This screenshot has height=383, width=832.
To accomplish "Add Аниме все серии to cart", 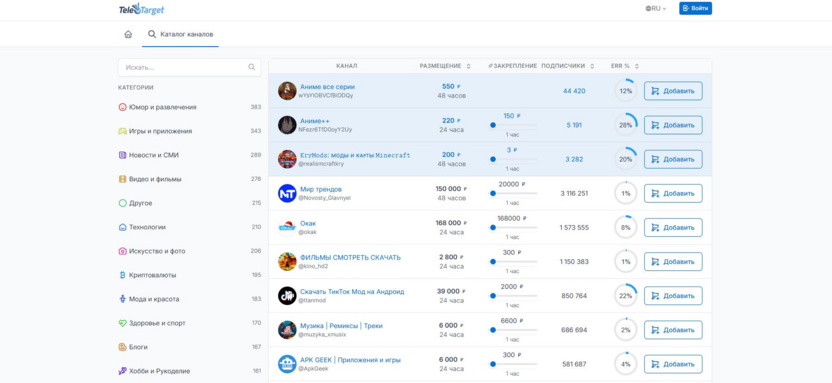I will [x=673, y=91].
